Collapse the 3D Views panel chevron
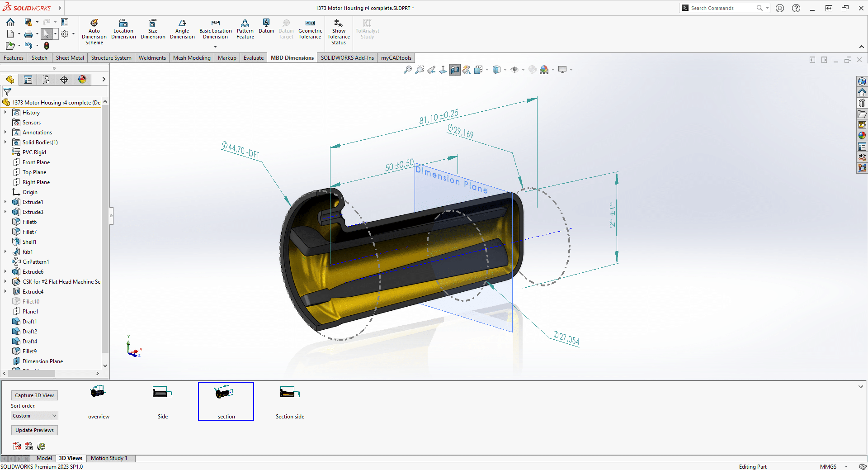Screen dimensions: 868x470 (x=860, y=387)
